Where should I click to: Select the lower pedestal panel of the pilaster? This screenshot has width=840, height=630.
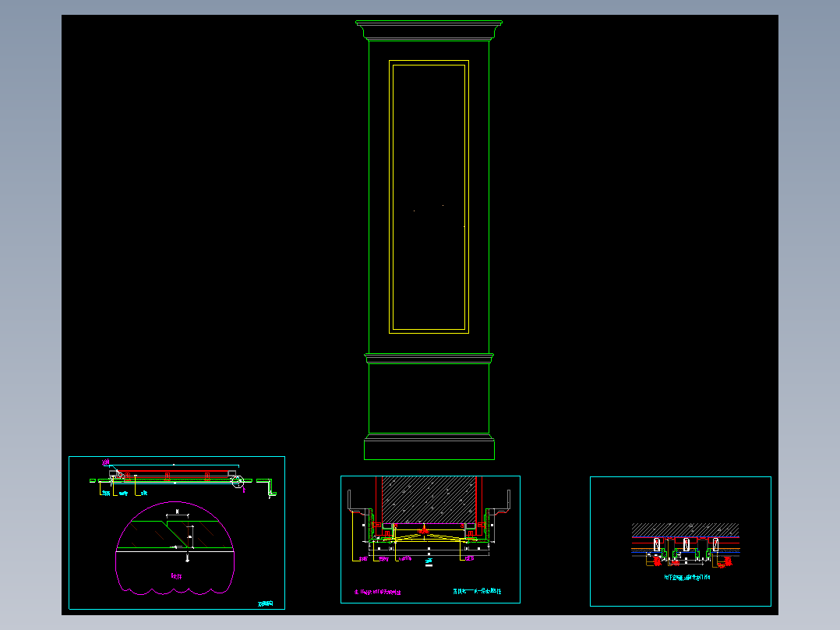(x=429, y=398)
